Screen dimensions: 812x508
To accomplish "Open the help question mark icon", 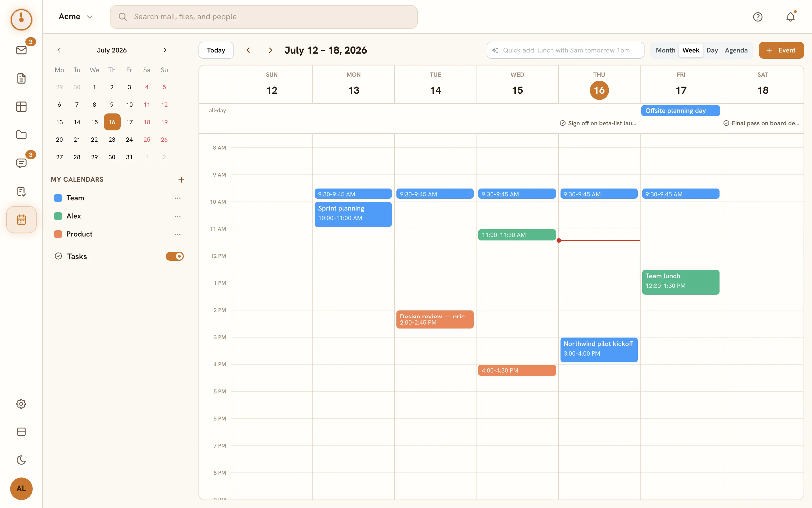I will (758, 17).
